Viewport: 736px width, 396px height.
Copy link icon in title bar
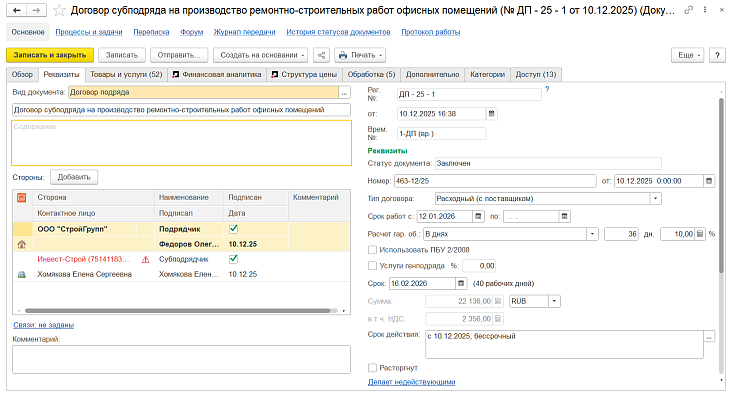[x=689, y=10]
